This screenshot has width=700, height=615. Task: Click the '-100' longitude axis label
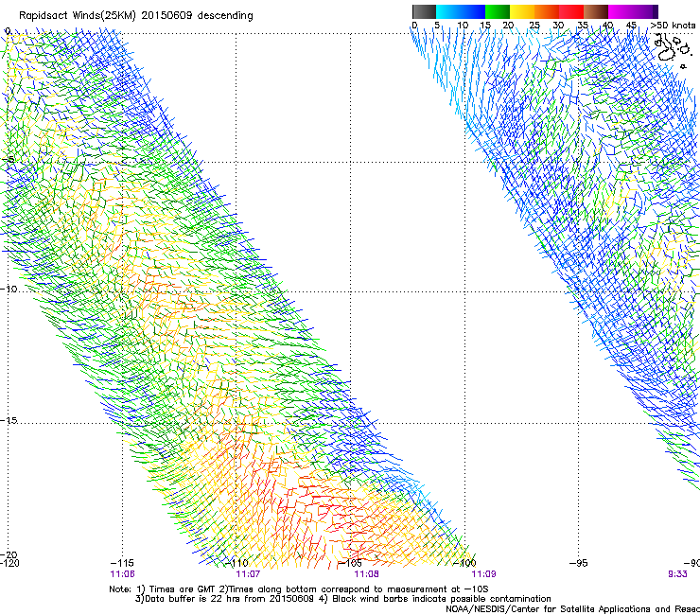click(465, 563)
